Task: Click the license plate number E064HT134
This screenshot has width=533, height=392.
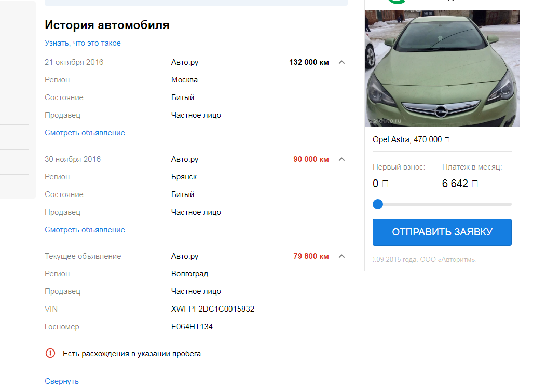Action: [192, 327]
